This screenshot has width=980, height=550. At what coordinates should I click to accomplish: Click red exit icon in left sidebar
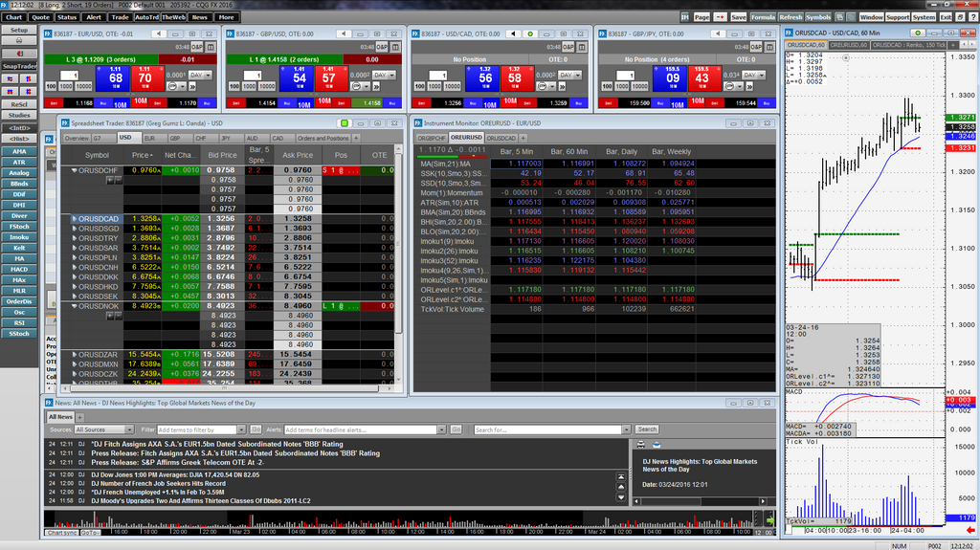click(x=19, y=54)
